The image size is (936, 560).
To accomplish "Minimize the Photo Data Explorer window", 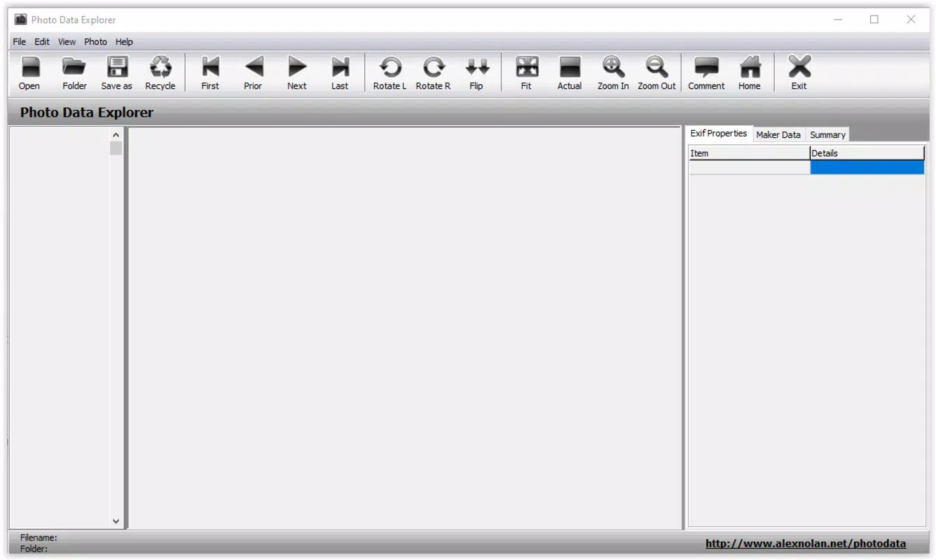I will (x=839, y=20).
